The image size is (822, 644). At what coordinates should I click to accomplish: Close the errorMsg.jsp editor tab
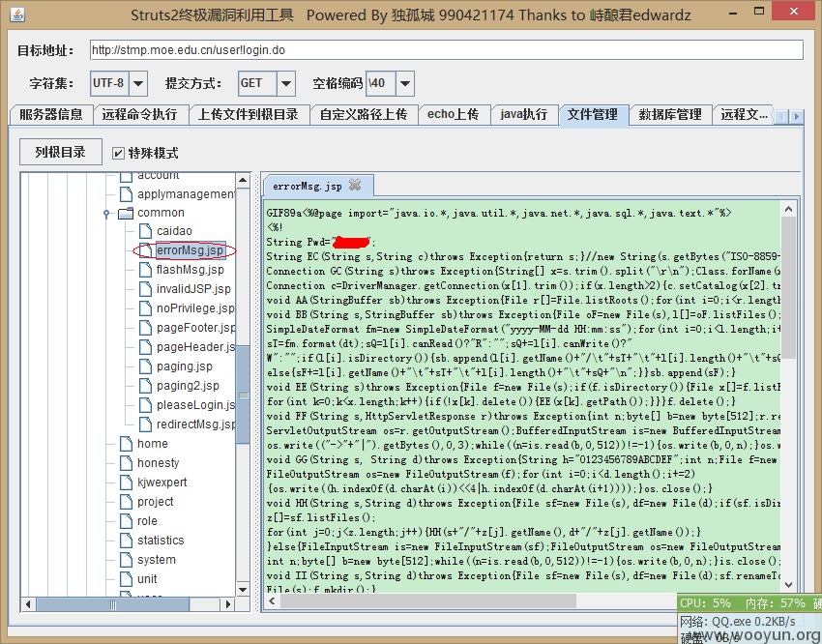[x=355, y=185]
